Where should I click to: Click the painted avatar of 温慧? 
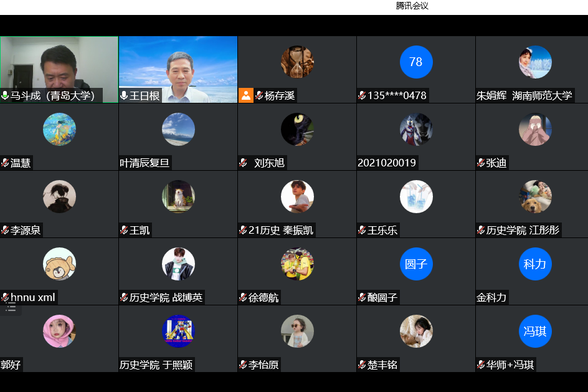tap(59, 130)
